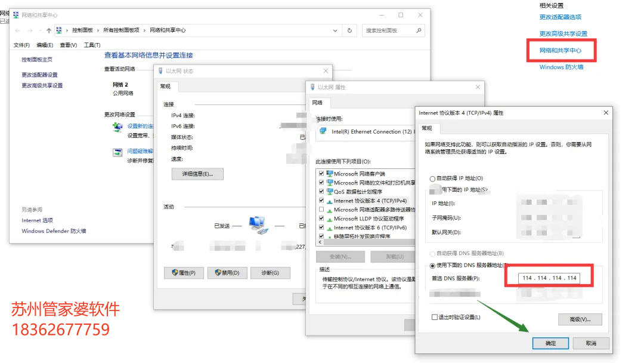
Task: Expand the 控制面板 breadcrumb chevron
Action: point(99,30)
